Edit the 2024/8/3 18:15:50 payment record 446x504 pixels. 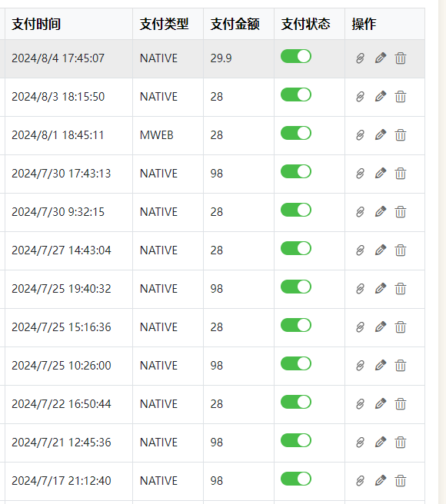pos(381,97)
